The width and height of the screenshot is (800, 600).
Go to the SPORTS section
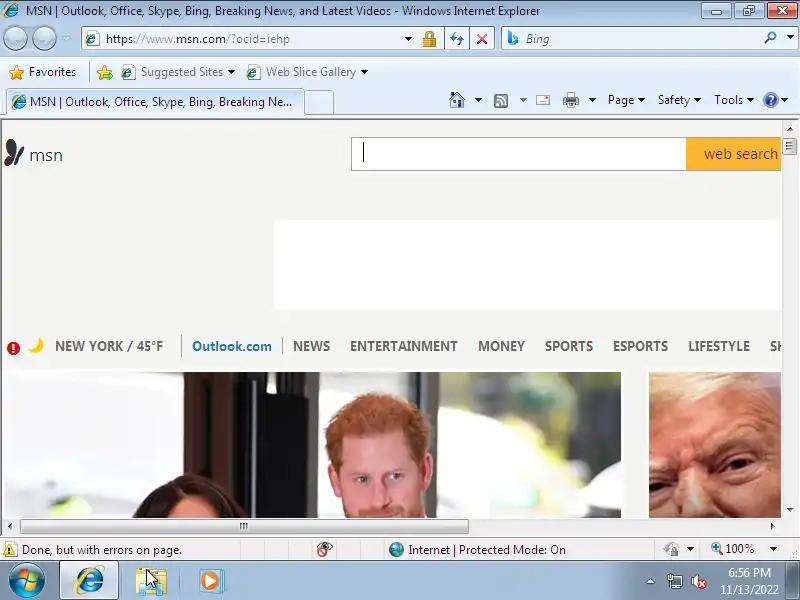pos(568,346)
